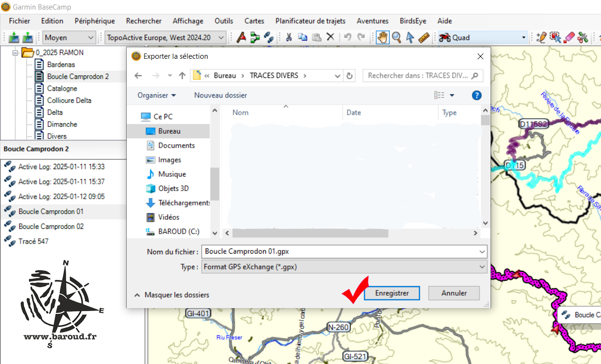Image resolution: width=601 pixels, height=364 pixels.
Task: Click the Enregistrer button
Action: click(x=392, y=293)
